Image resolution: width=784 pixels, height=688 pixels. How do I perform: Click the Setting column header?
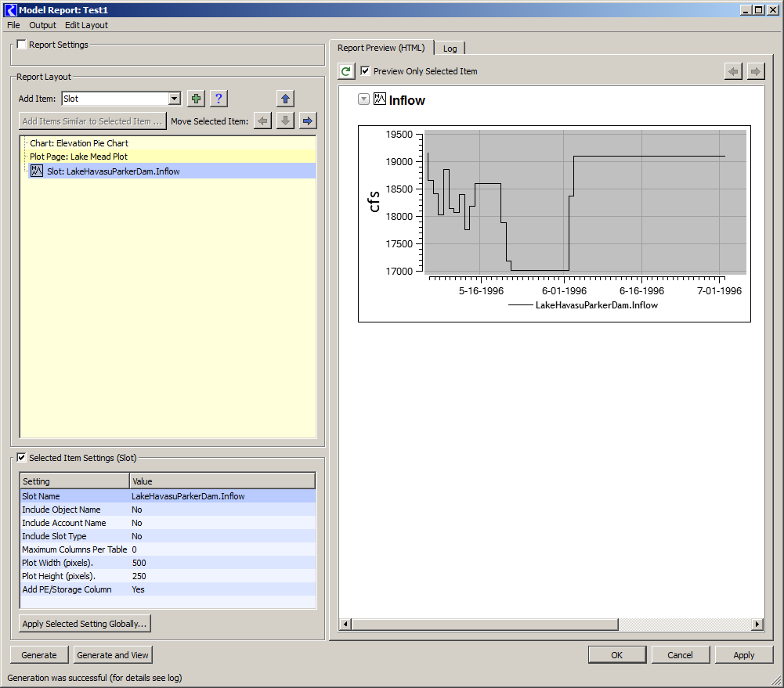[x=75, y=481]
